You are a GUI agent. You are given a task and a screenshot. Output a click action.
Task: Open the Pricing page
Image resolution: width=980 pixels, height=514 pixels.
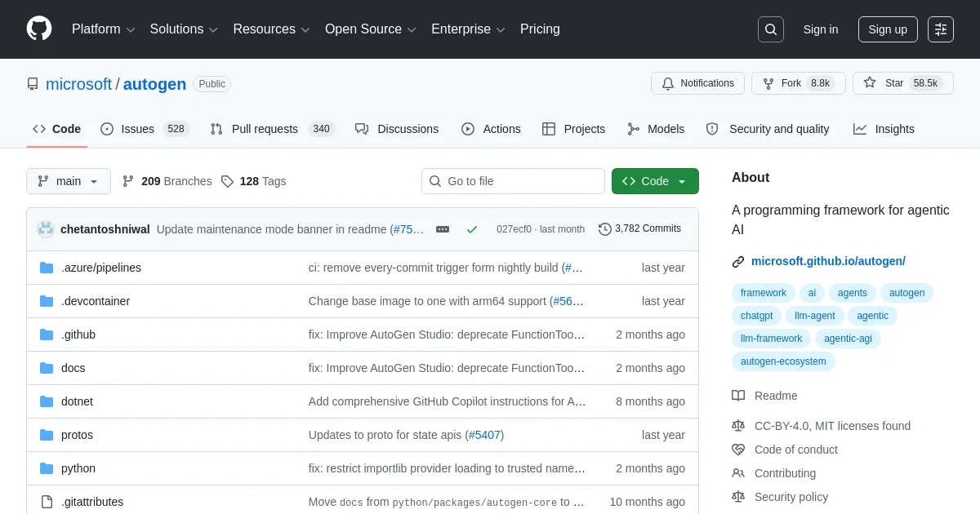[x=540, y=29]
